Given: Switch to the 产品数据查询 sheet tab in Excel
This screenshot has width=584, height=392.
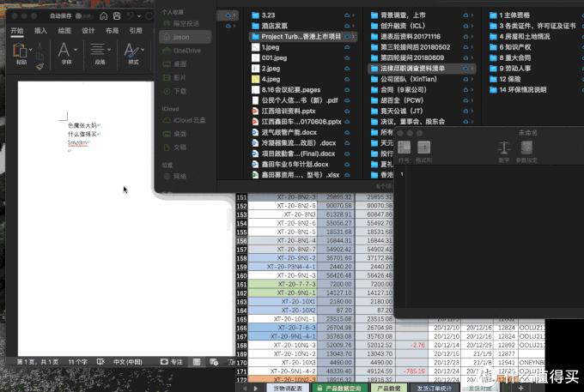Looking at the screenshot, I should click(x=340, y=388).
